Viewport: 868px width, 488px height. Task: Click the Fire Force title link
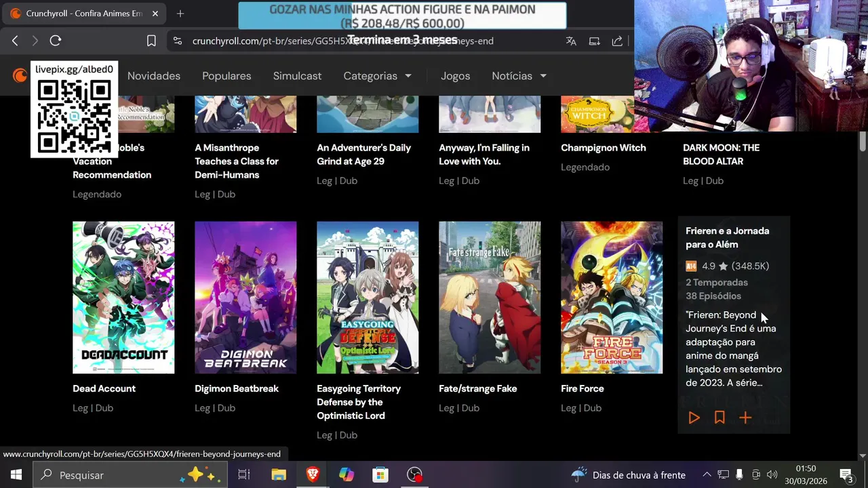pos(582,388)
